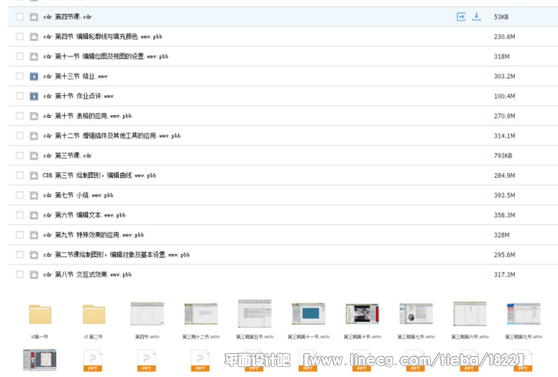Tick the checkbox for 第六节 编辑文本
The image size is (558, 377).
coord(20,215)
